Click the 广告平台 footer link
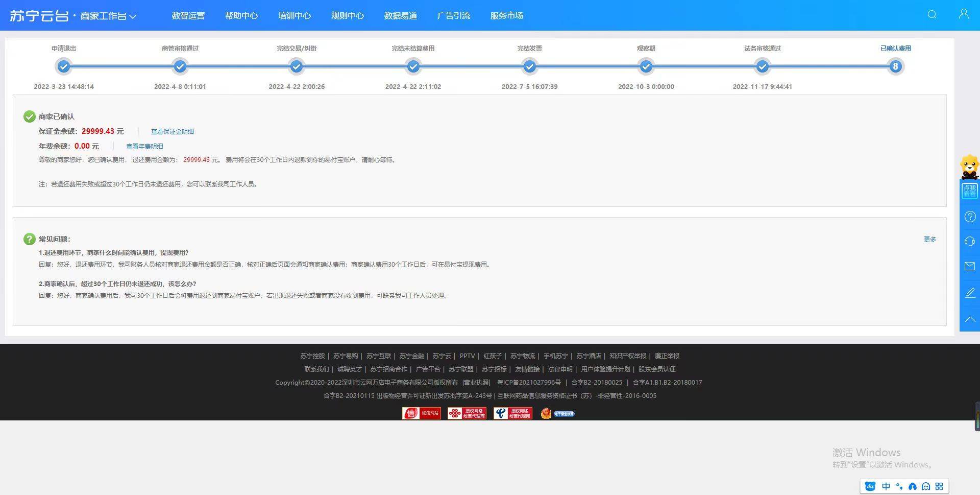This screenshot has width=980, height=495. pyautogui.click(x=428, y=369)
